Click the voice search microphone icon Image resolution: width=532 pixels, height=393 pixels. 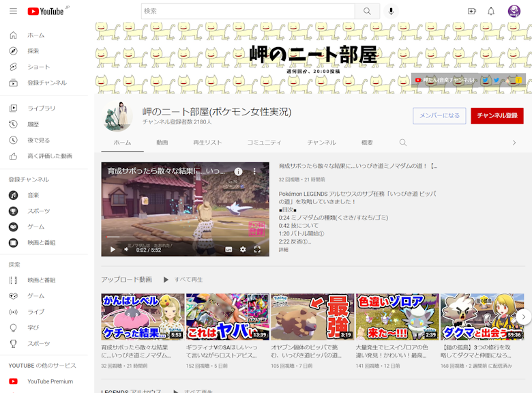(391, 12)
